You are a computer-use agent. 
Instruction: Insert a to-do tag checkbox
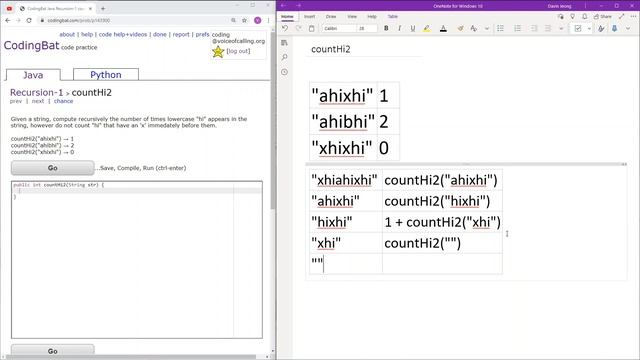tap(578, 28)
